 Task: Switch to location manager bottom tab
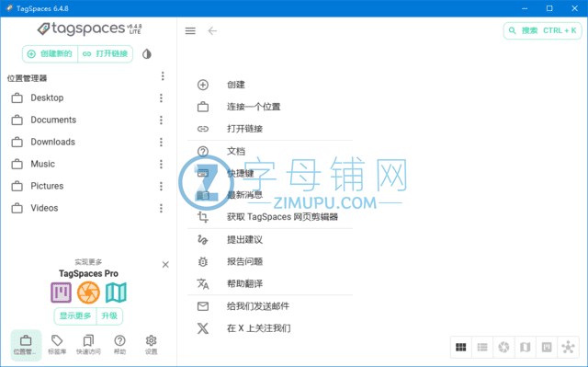26,345
